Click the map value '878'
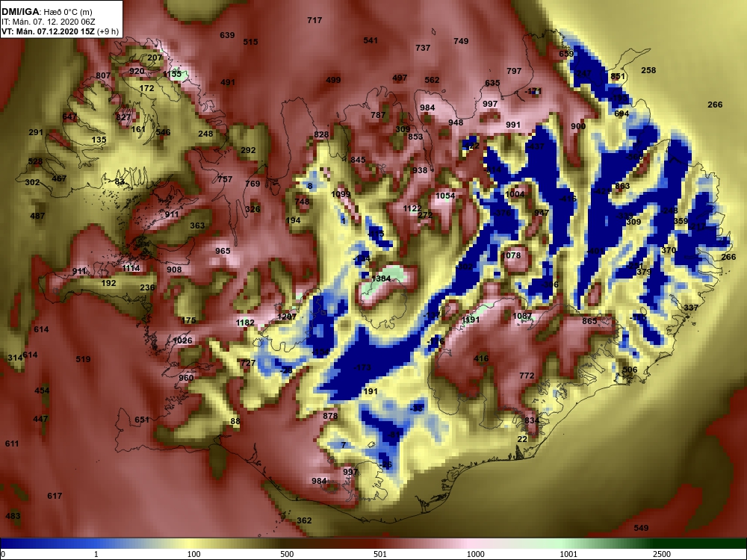747x560 pixels. pyautogui.click(x=330, y=416)
